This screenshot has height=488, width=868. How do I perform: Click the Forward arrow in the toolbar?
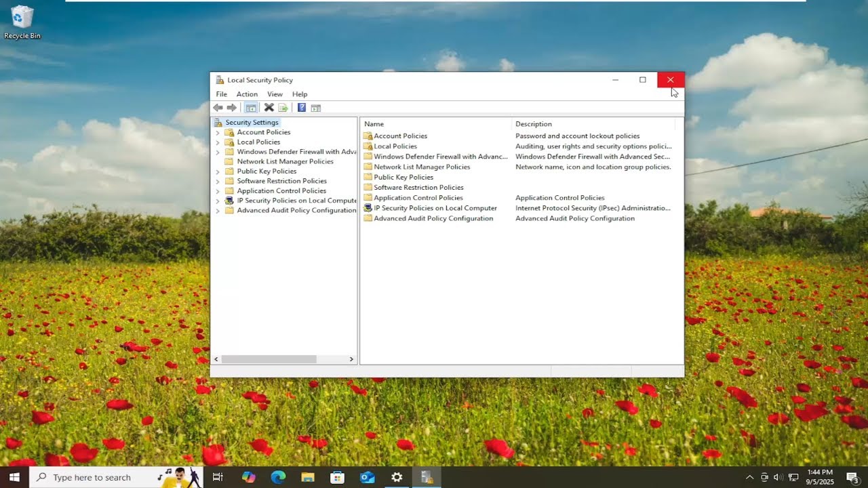click(x=231, y=108)
